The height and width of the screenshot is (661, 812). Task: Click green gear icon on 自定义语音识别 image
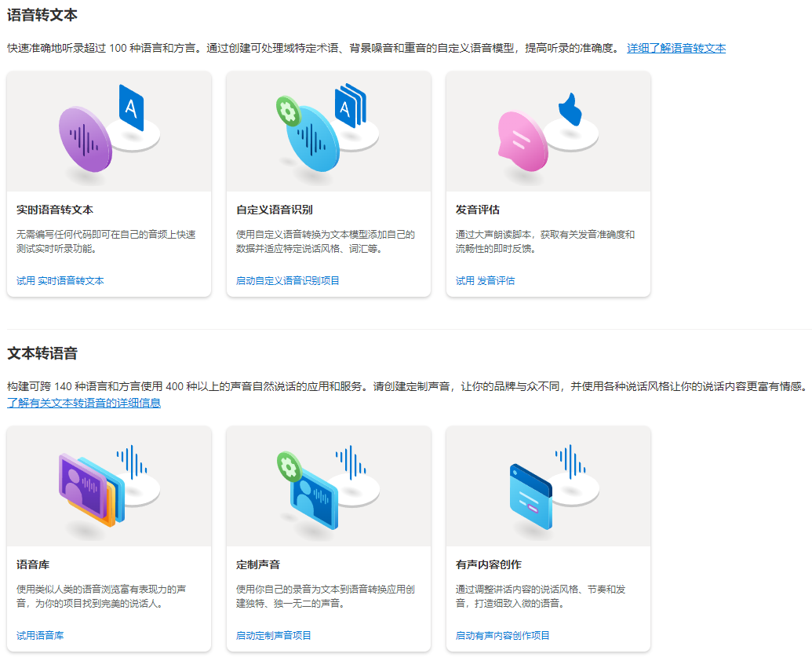[x=289, y=111]
